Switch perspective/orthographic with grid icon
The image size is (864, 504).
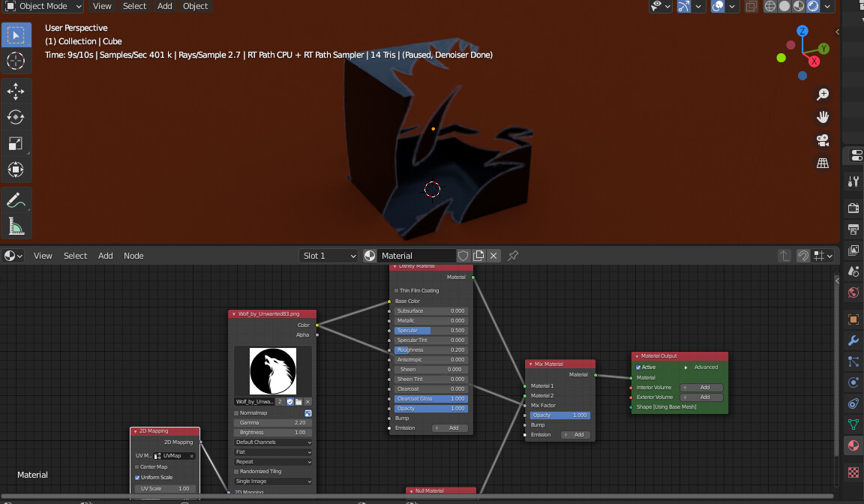click(x=823, y=163)
